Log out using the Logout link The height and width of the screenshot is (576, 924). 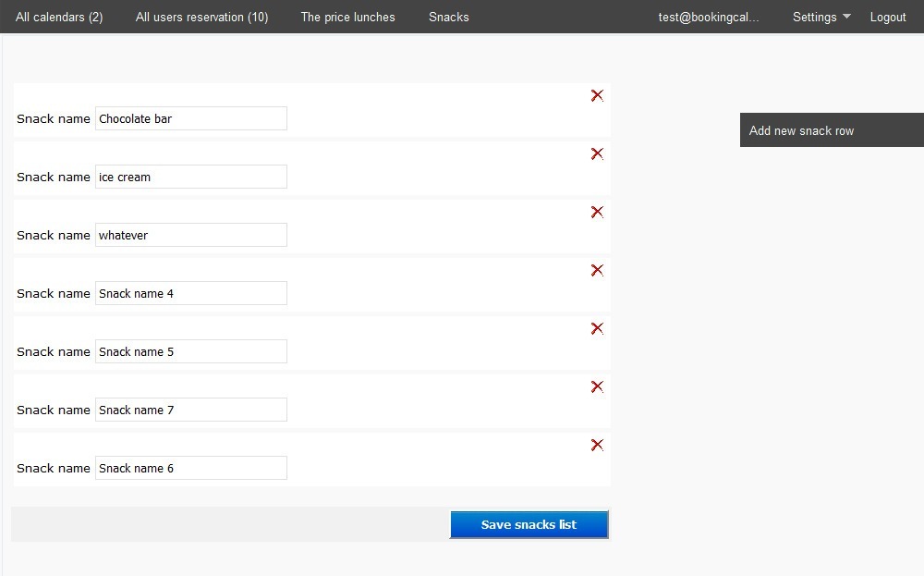click(x=887, y=17)
